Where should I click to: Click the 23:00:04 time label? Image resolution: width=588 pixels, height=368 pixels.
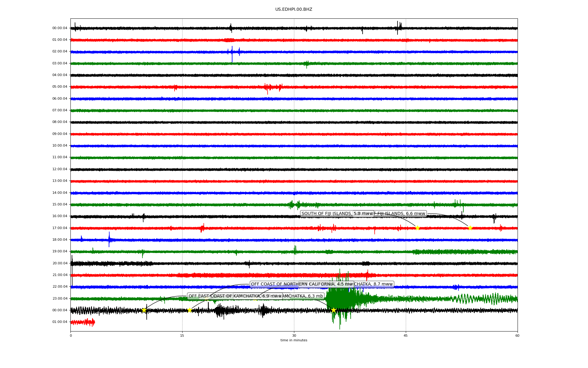click(60, 299)
